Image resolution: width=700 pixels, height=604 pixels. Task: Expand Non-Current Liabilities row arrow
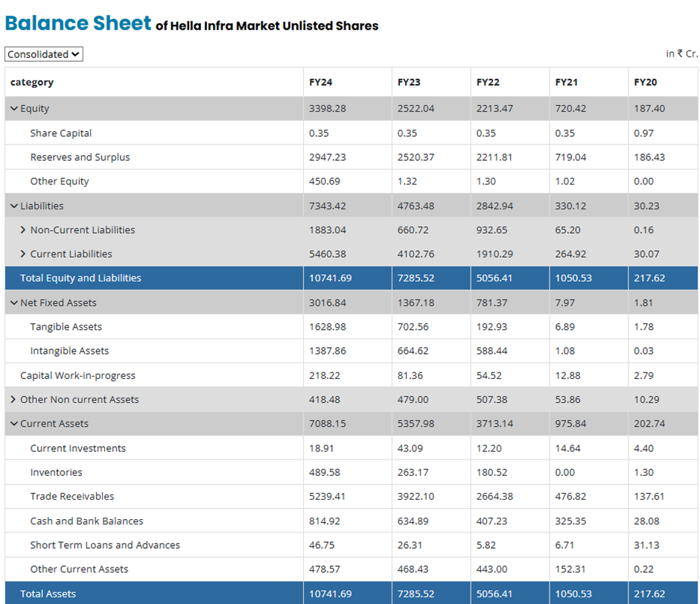coord(23,230)
